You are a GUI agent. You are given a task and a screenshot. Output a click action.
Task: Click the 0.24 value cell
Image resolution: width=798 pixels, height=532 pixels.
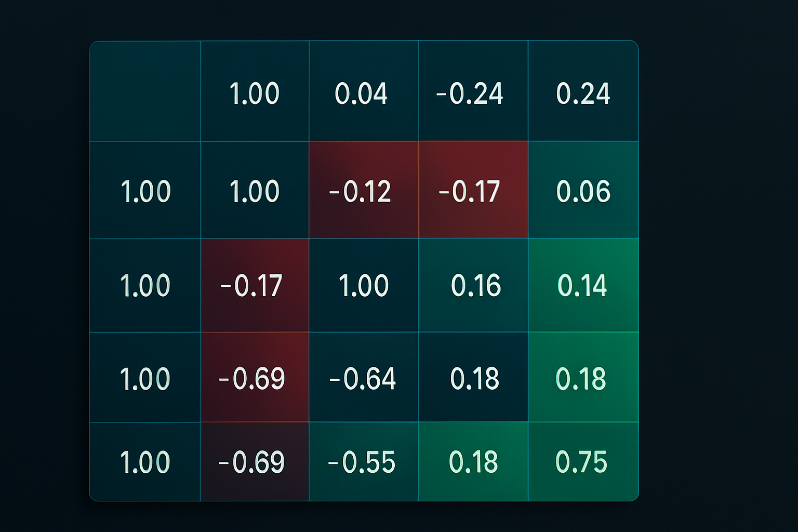coord(583,94)
